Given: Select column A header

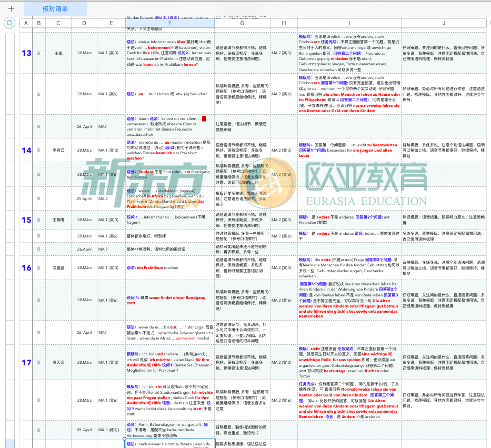Looking at the screenshot, I should point(26,23).
